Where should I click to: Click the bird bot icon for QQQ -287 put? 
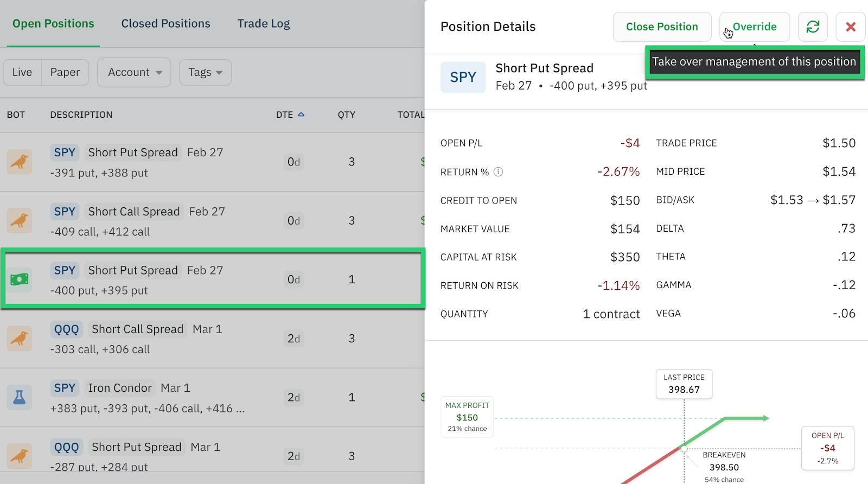20,456
